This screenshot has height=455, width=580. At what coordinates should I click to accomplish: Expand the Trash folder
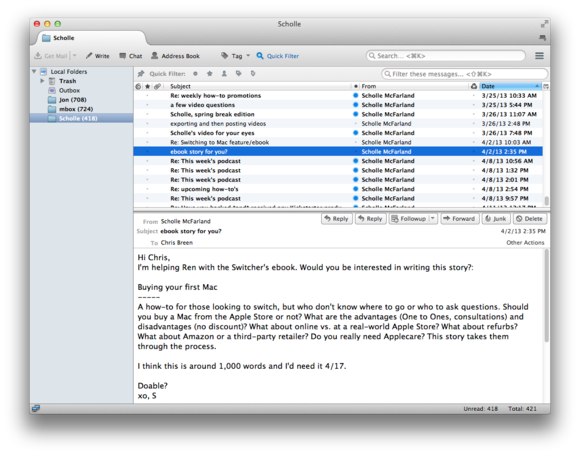42,81
